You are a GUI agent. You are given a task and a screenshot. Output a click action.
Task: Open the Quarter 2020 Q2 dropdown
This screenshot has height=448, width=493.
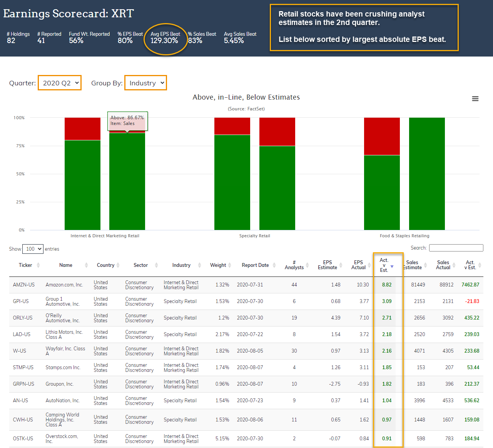tap(60, 83)
